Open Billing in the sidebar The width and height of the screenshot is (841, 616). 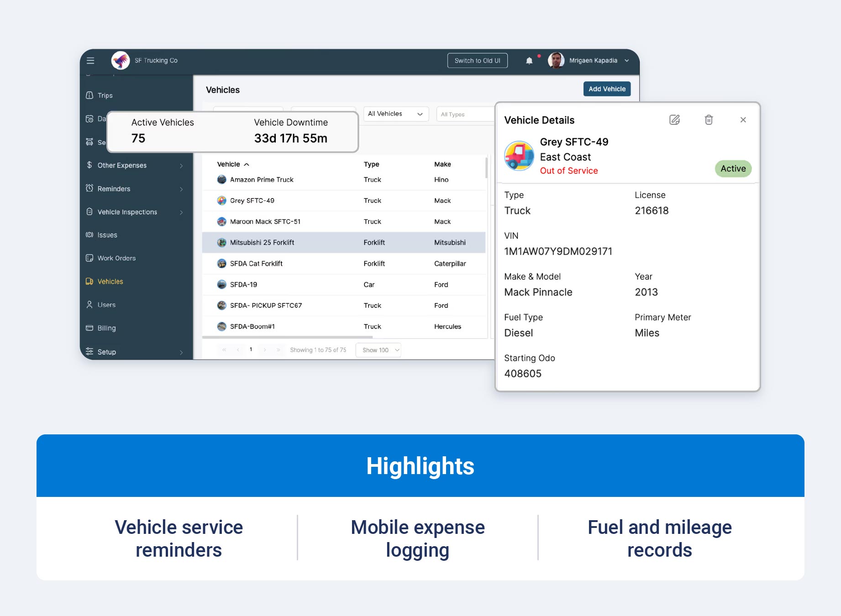[106, 328]
